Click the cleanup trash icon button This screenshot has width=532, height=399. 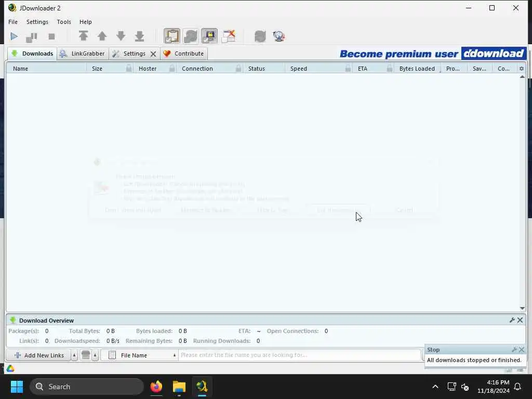(x=86, y=355)
